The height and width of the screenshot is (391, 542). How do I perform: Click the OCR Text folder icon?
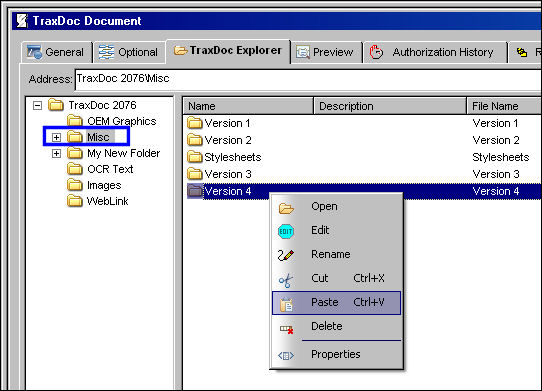tap(75, 169)
